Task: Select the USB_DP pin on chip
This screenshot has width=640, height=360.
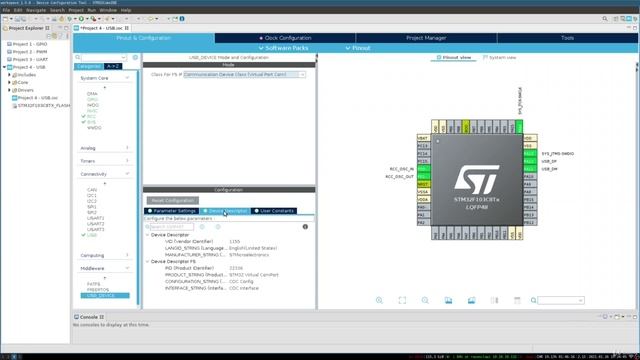Action: 529,161
